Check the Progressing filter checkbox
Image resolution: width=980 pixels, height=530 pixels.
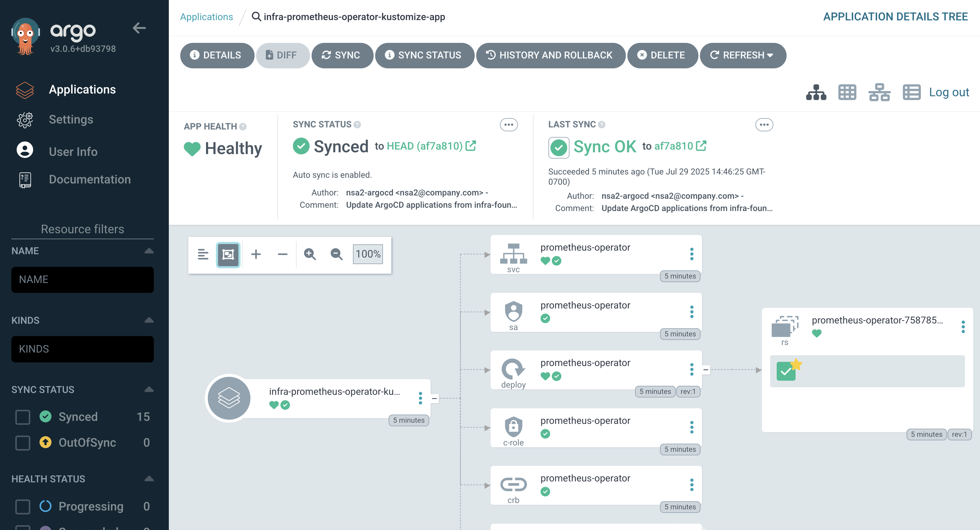pos(23,507)
